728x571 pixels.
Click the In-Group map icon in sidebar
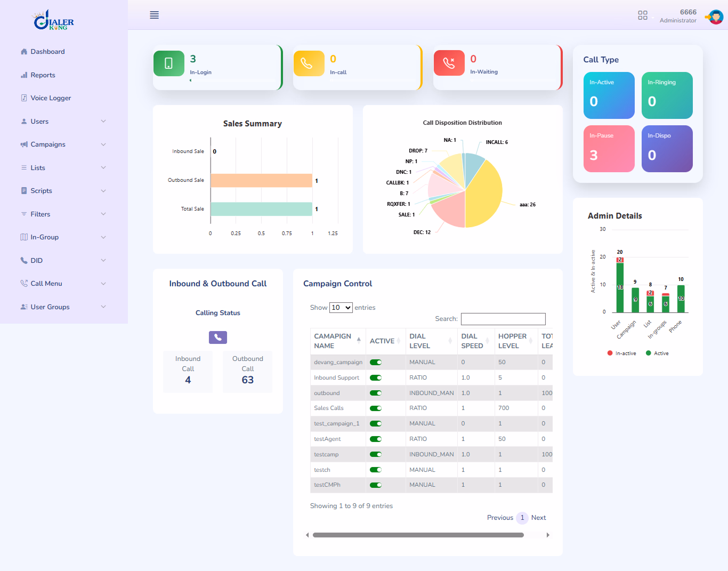tap(24, 237)
